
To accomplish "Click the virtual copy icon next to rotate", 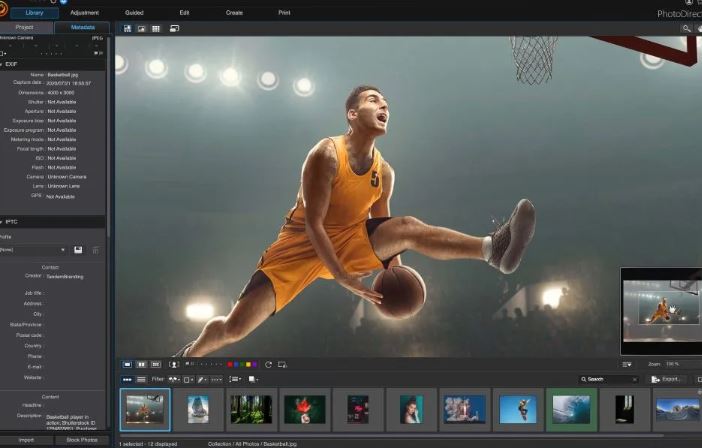I will [x=282, y=365].
